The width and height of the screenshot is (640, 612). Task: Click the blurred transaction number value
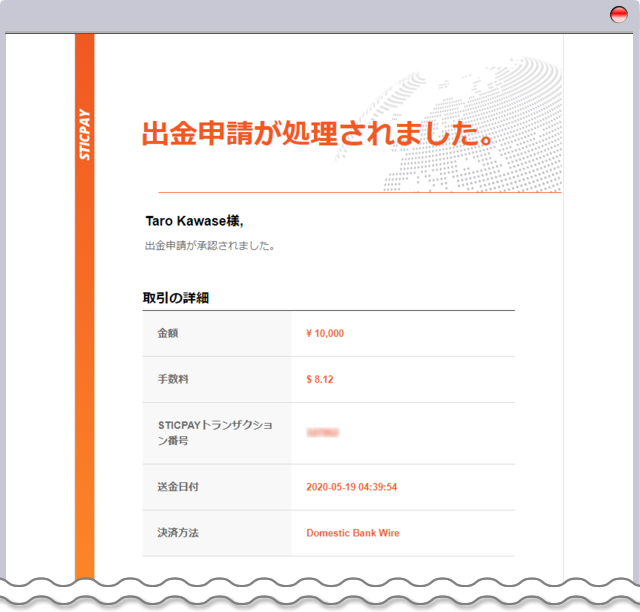click(x=322, y=432)
